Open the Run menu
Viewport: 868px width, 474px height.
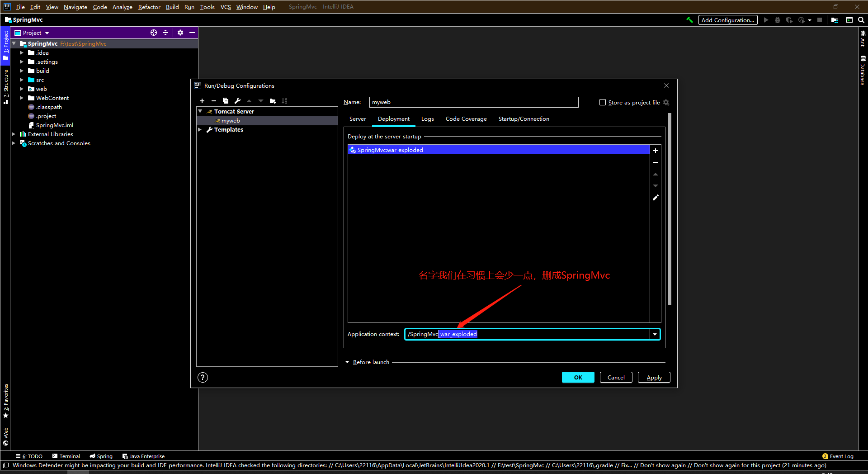(189, 7)
